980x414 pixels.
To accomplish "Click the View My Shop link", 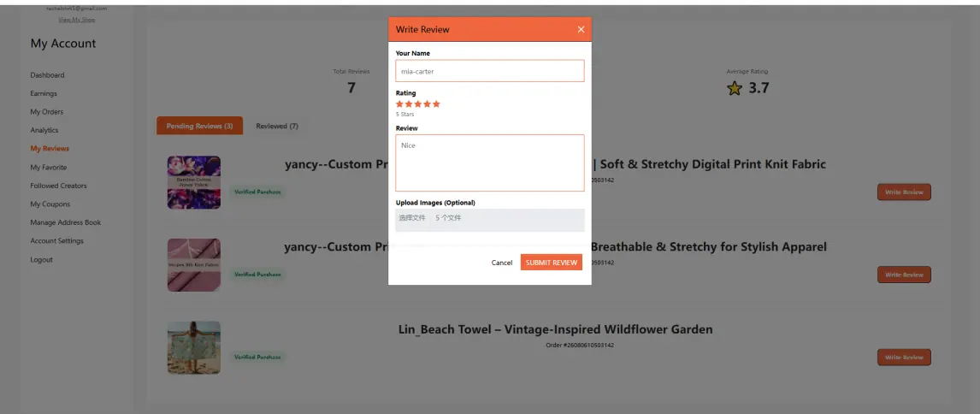I will [77, 20].
